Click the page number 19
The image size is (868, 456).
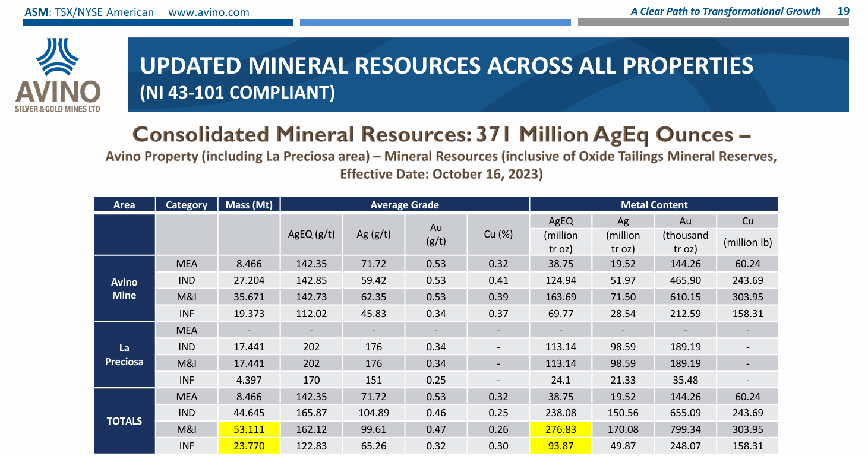845,11
